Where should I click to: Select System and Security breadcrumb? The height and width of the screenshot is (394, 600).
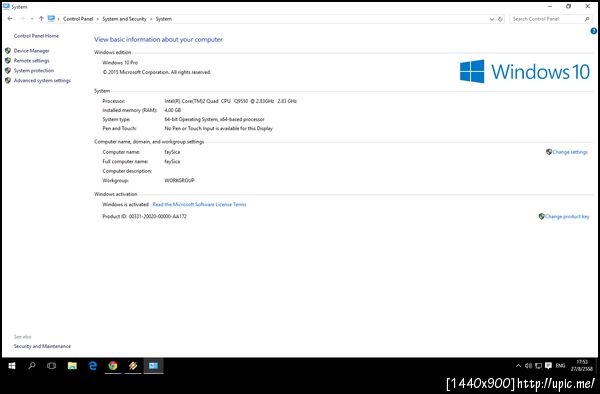pyautogui.click(x=124, y=19)
